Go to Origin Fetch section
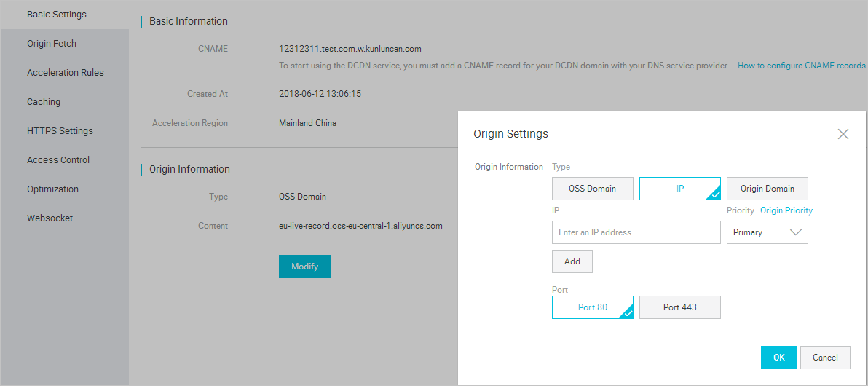Image resolution: width=868 pixels, height=386 pixels. pyautogui.click(x=52, y=44)
